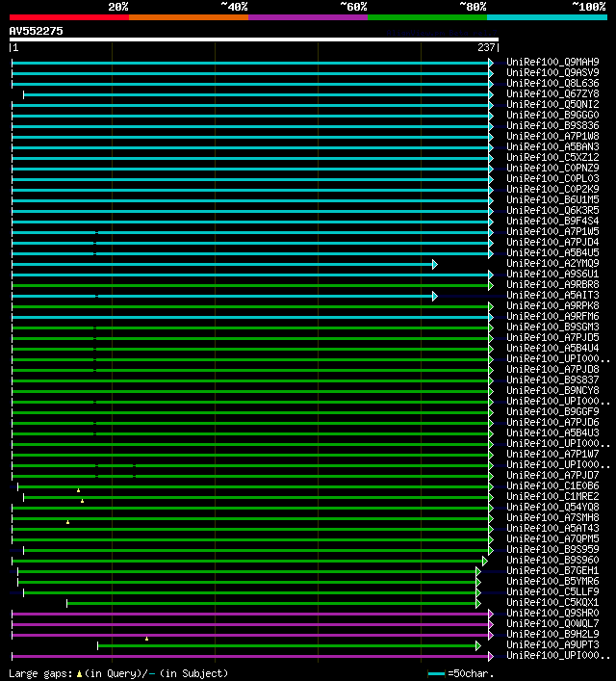Click the arrowhead ending the UniRef100_A9RFM6 alignment

pyautogui.click(x=491, y=318)
